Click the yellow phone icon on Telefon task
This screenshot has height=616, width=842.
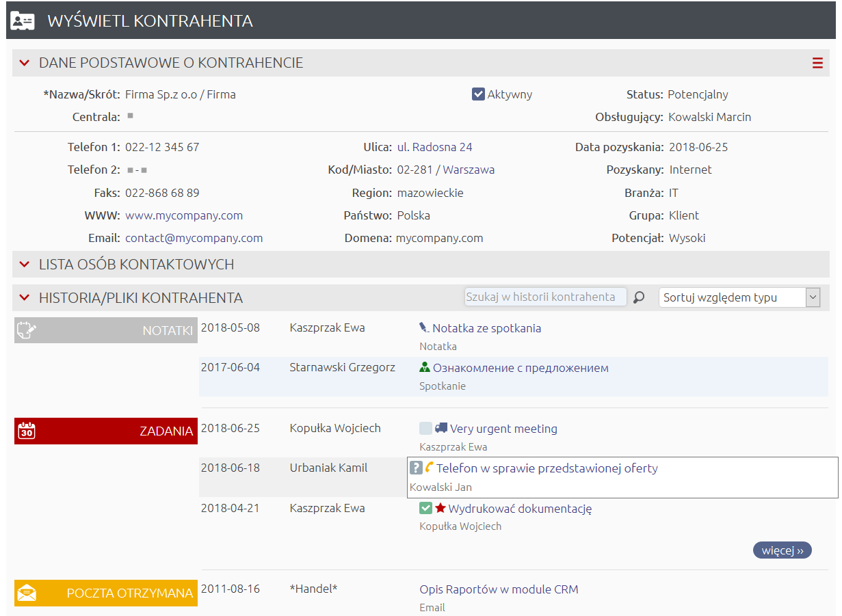pos(430,468)
